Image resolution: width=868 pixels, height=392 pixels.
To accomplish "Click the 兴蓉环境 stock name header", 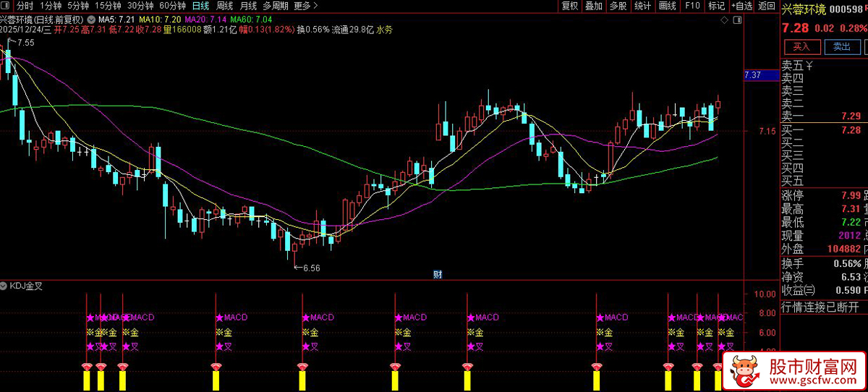I will coord(803,9).
